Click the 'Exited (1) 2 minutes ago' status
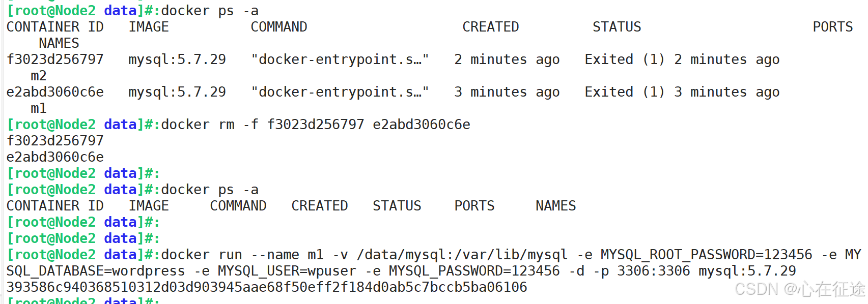The image size is (868, 304). pyautogui.click(x=682, y=59)
